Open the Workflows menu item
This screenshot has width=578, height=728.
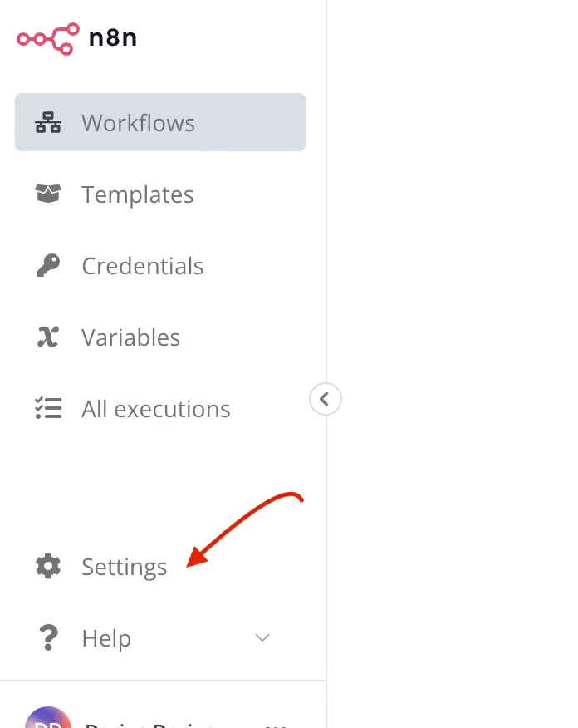pos(138,123)
